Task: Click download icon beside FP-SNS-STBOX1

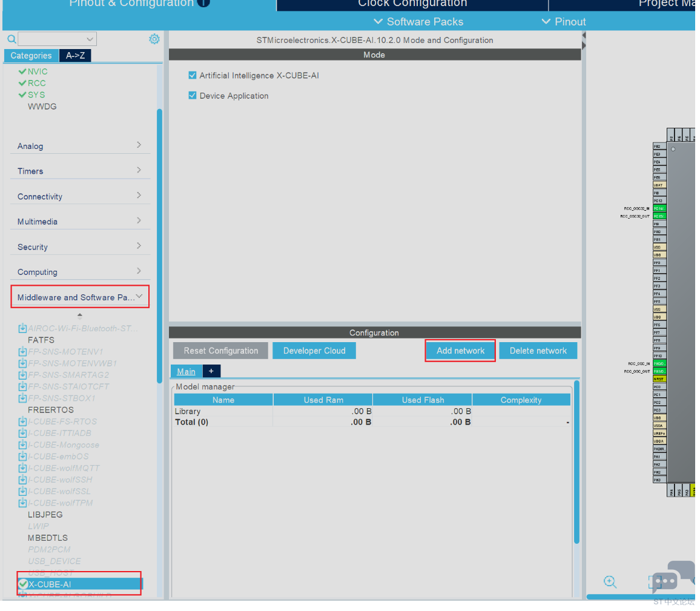Action: [x=22, y=398]
